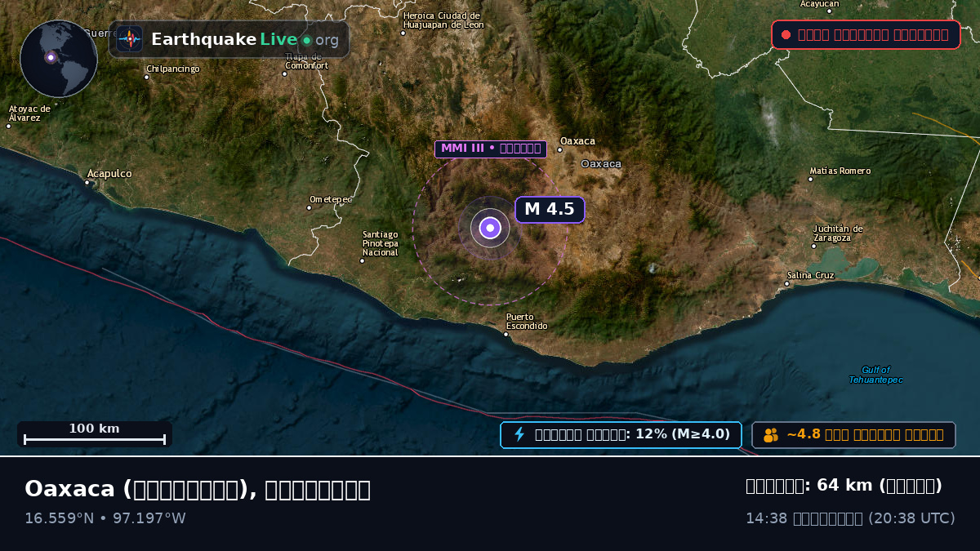Click Tlapa de Comonfort label
The image size is (980, 551).
click(307, 61)
